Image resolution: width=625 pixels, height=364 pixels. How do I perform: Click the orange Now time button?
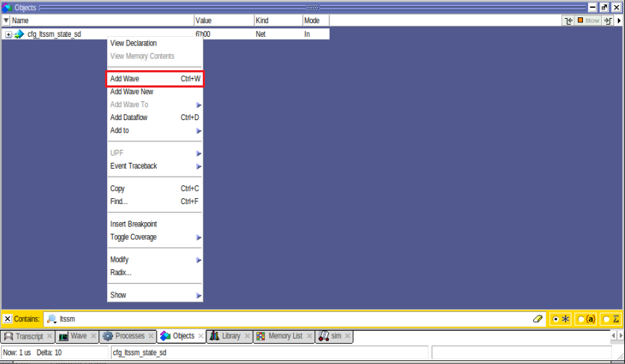[x=588, y=21]
